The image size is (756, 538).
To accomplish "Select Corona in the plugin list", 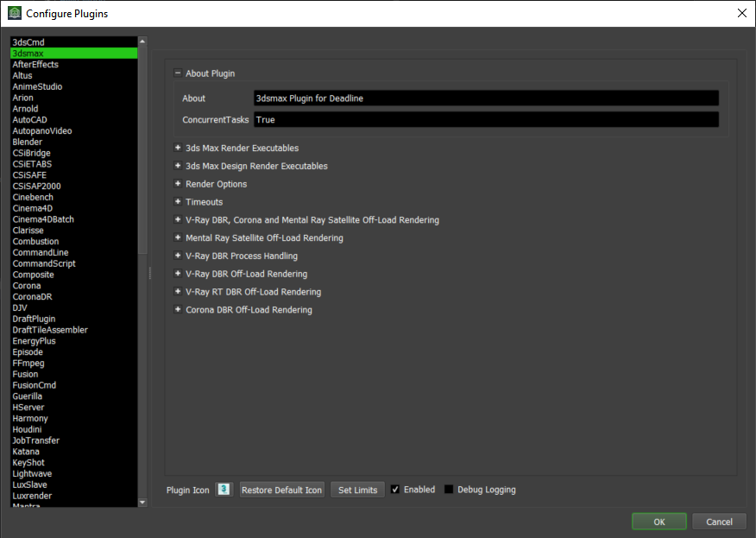I will [73, 286].
